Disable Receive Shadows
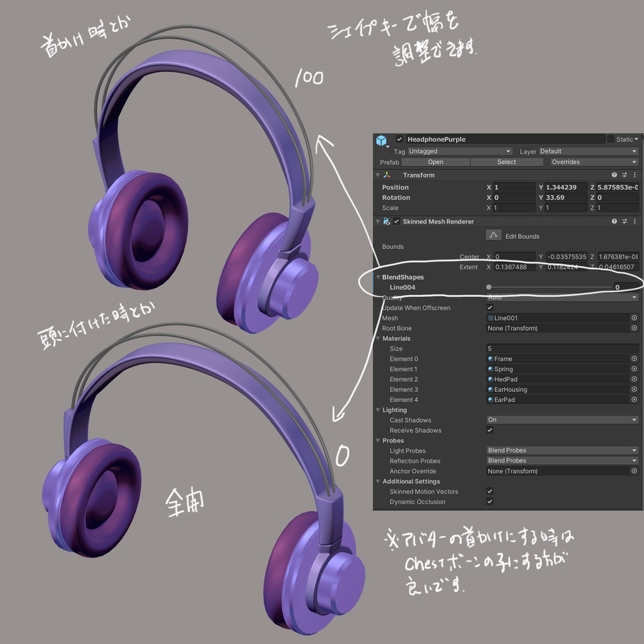The width and height of the screenshot is (644, 644). coord(490,430)
